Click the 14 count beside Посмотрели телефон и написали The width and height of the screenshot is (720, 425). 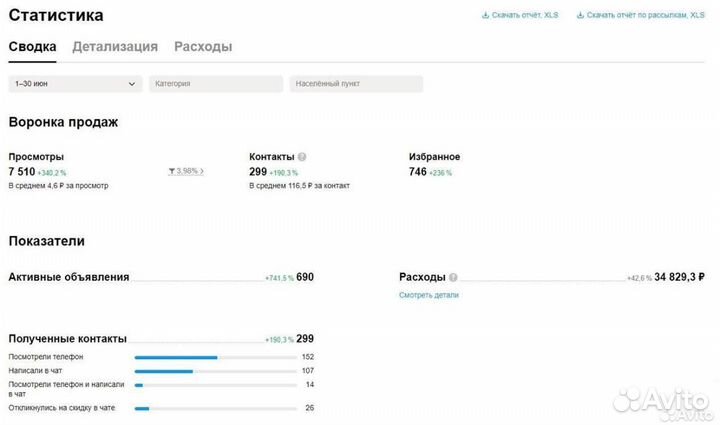tap(310, 385)
